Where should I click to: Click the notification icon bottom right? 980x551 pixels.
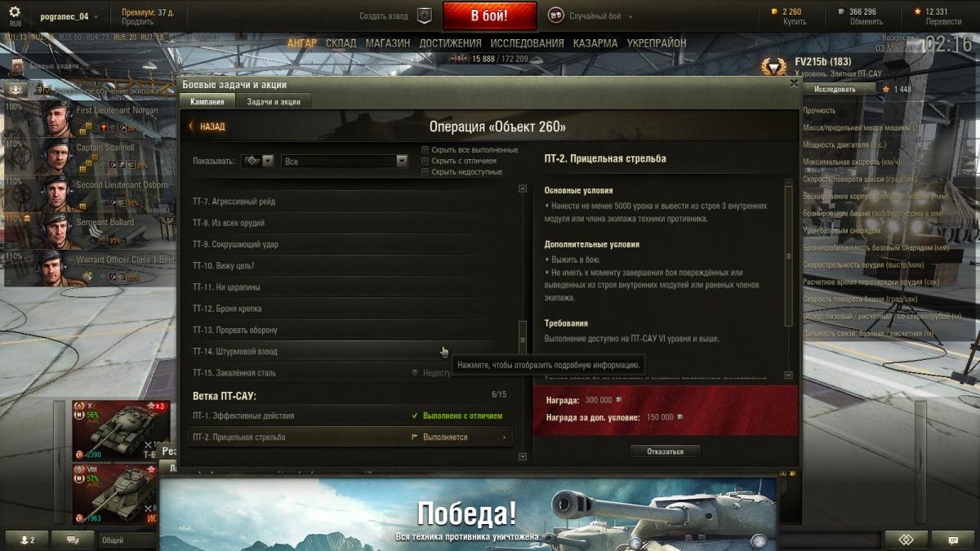[x=953, y=540]
